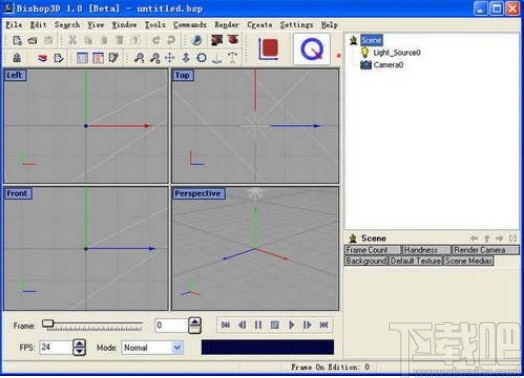This screenshot has height=378, width=524.
Task: Click the red table layout icon
Action: (x=98, y=58)
